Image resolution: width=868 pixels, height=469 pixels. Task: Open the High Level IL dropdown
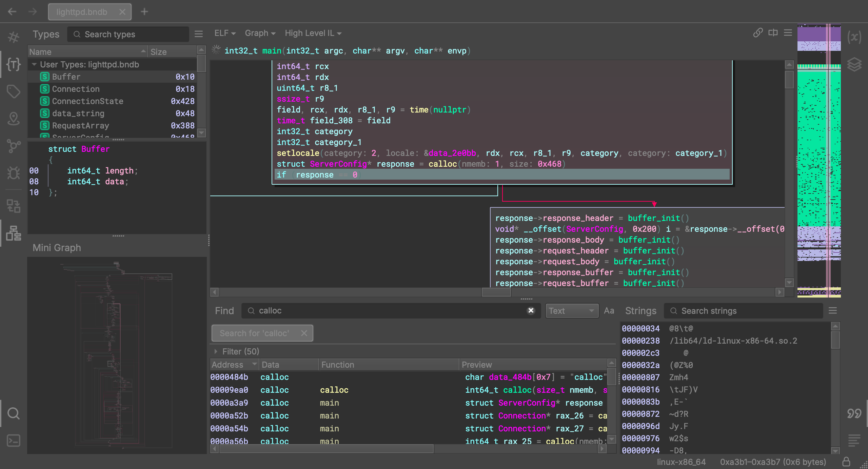click(x=313, y=33)
